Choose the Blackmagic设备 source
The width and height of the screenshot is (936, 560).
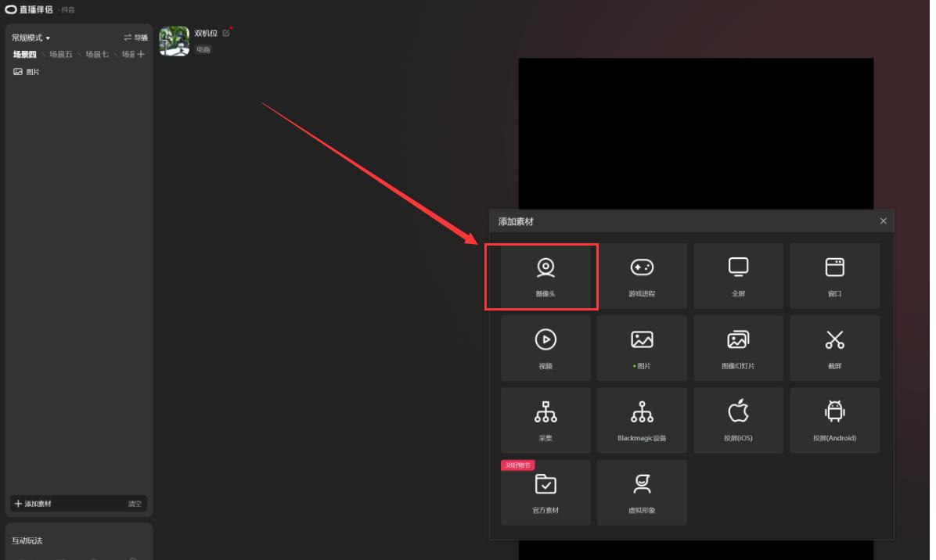pyautogui.click(x=642, y=421)
